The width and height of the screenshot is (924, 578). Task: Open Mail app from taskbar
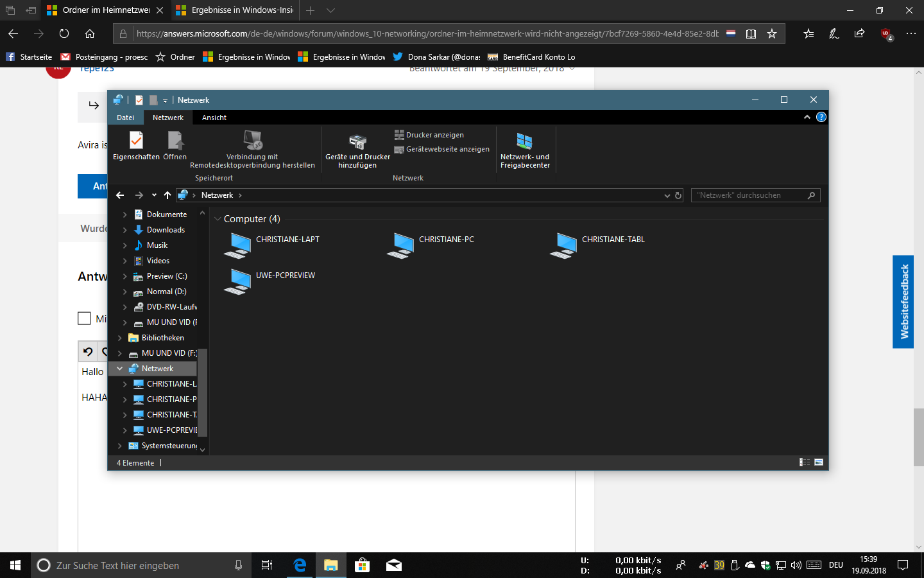tap(393, 565)
